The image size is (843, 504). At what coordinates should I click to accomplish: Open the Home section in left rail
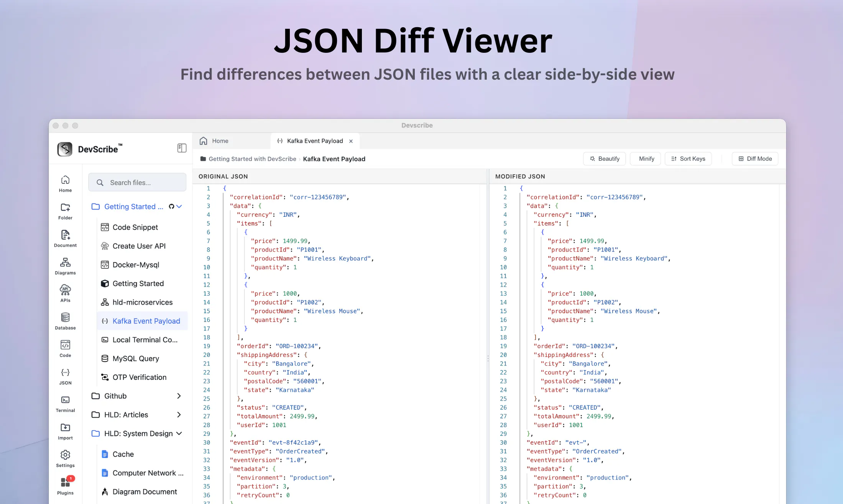(x=65, y=183)
